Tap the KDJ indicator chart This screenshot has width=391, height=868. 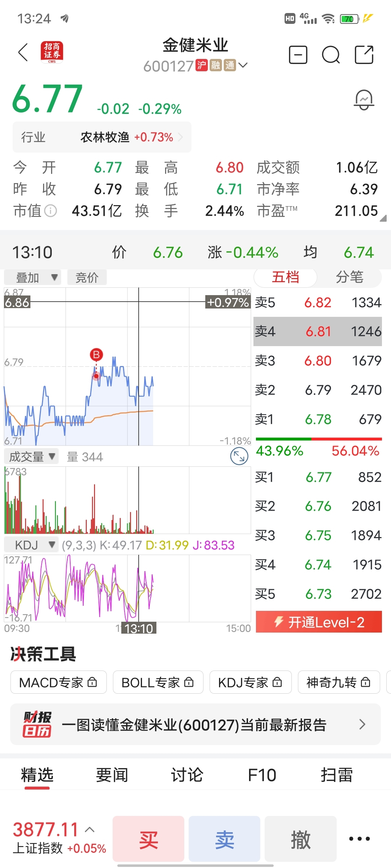coord(127,588)
